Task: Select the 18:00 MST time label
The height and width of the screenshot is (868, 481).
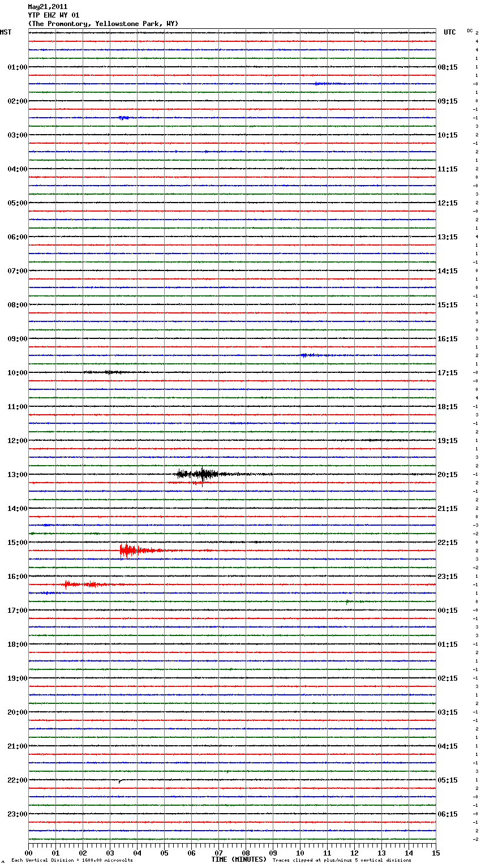Action: click(x=18, y=644)
